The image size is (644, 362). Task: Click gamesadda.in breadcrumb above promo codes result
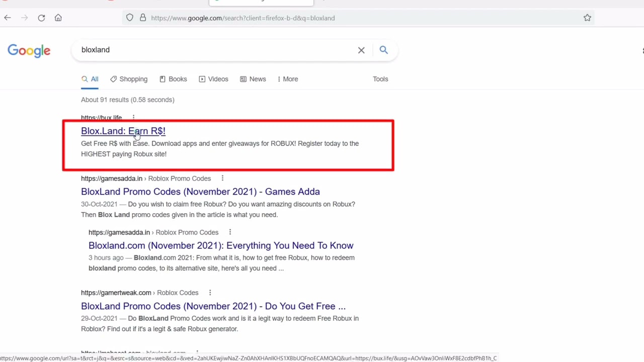point(146,178)
